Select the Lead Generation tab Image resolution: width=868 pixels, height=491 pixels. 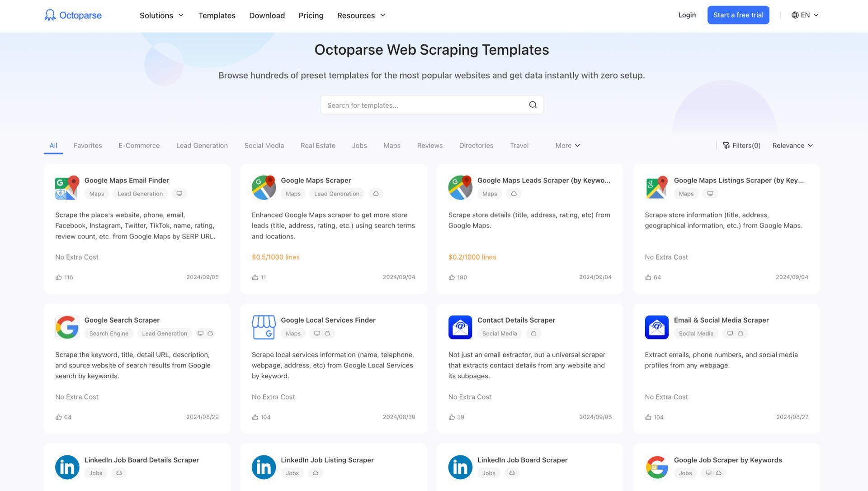pos(202,146)
